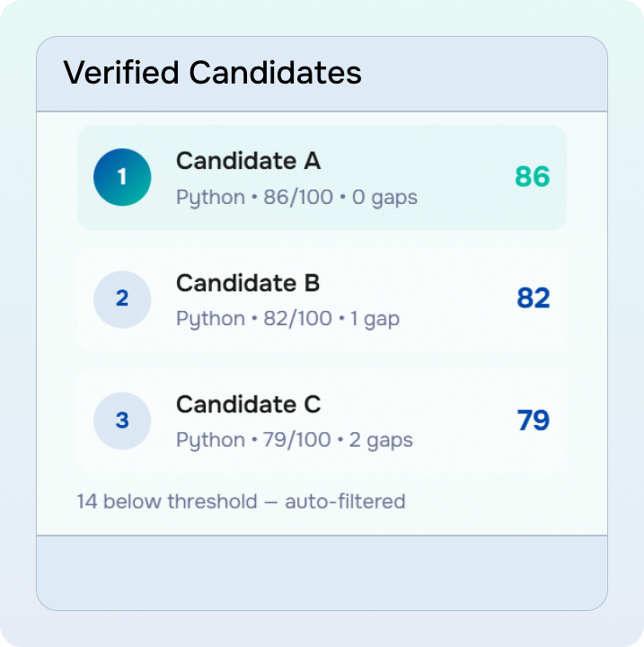Click the "14 below threshold" auto-filtered note
This screenshot has width=644, height=647.
click(x=241, y=501)
